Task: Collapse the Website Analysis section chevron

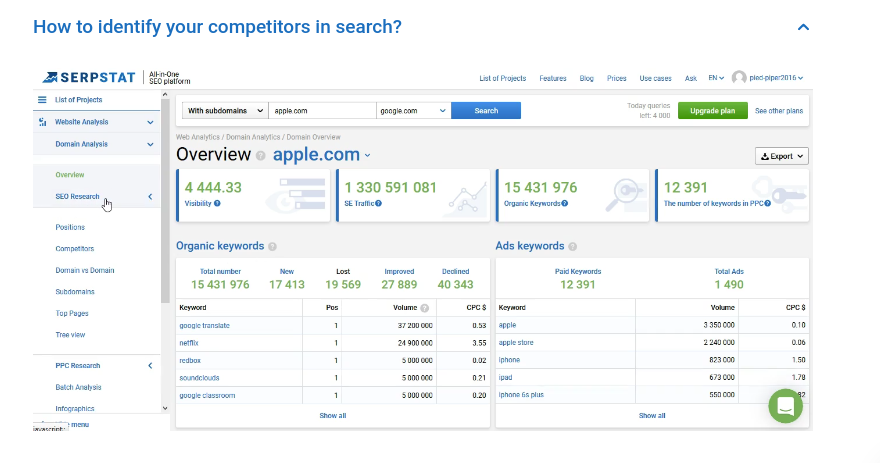Action: click(150, 122)
